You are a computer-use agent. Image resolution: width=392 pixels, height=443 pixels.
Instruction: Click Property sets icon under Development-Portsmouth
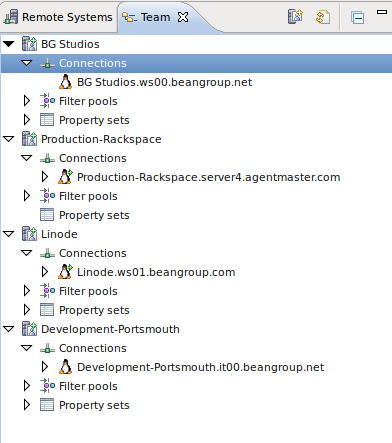click(47, 405)
